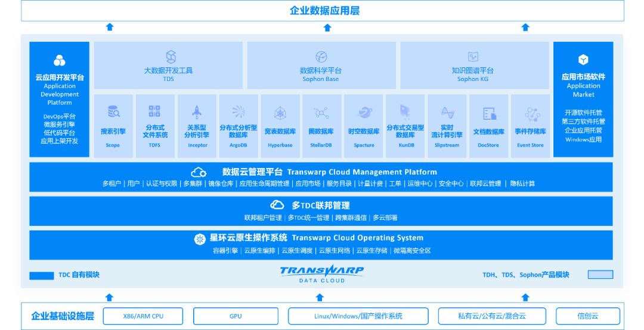Screen dimensions: 644x330
Task: Click 运维中心 in the management platform row
Action: pyautogui.click(x=420, y=183)
